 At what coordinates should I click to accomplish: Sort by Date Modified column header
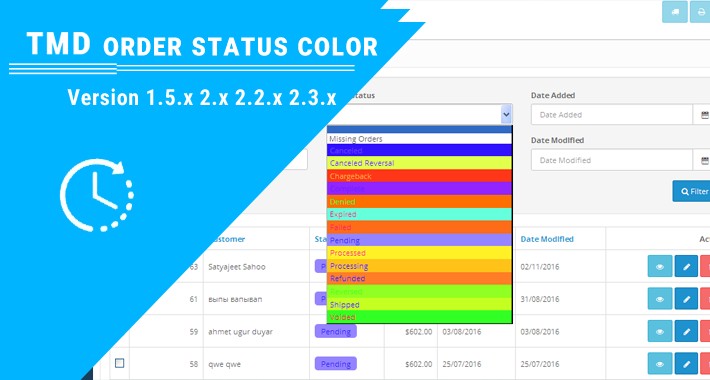coord(547,239)
